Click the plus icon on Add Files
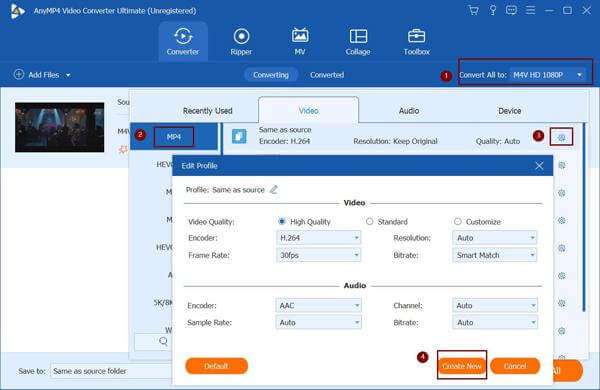Image resolution: width=600 pixels, height=390 pixels. [19, 74]
